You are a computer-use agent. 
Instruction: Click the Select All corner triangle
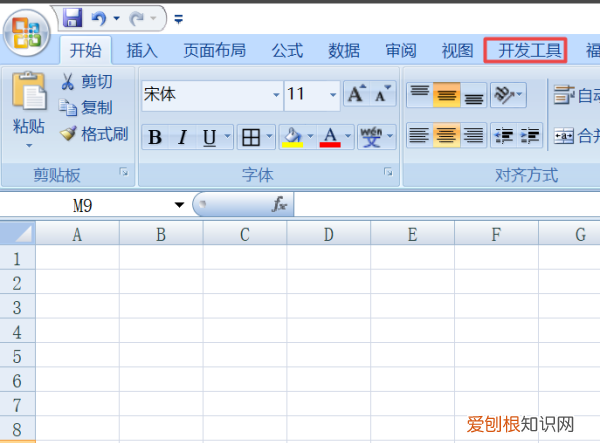[18, 233]
